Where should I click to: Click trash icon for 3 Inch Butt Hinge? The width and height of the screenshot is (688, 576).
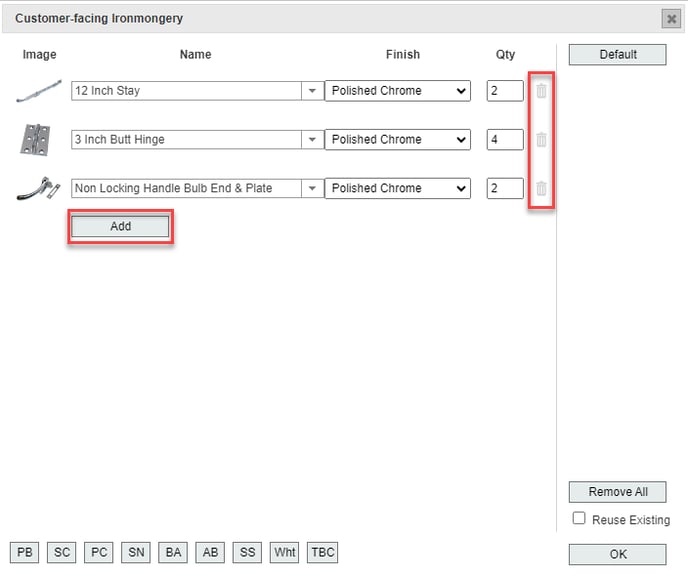point(541,140)
